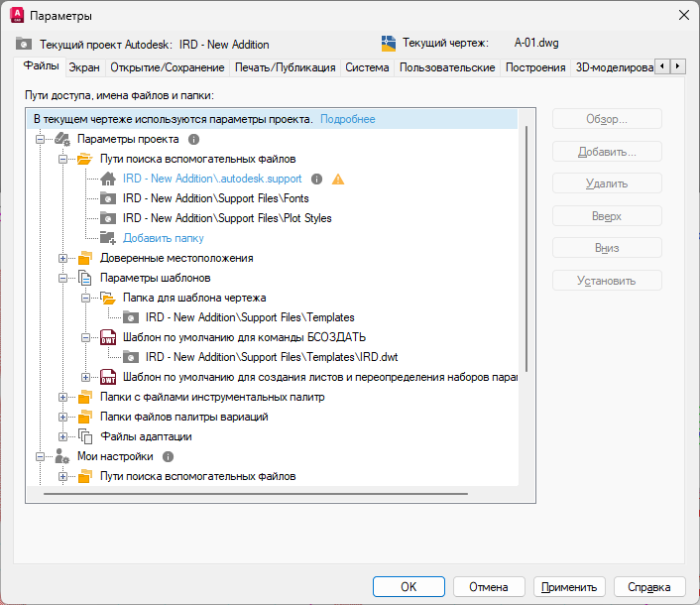700x605 pixels.
Task: Collapse the Мои настройки node
Action: pos(41,457)
